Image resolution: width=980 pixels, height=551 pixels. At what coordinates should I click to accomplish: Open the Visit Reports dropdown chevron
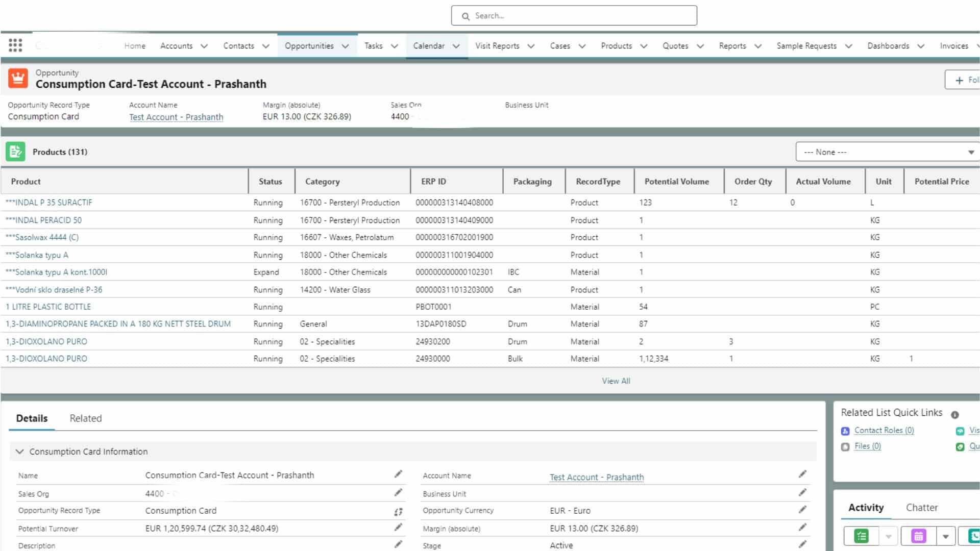pos(531,46)
